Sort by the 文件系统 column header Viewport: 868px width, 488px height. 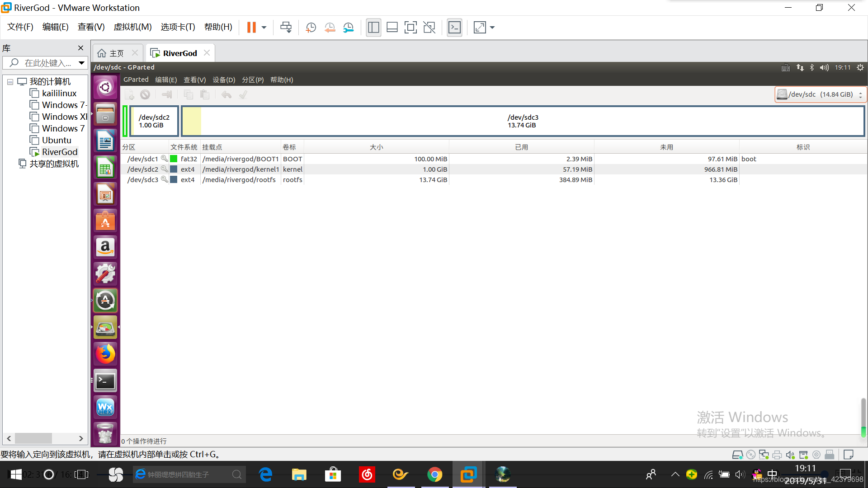184,147
